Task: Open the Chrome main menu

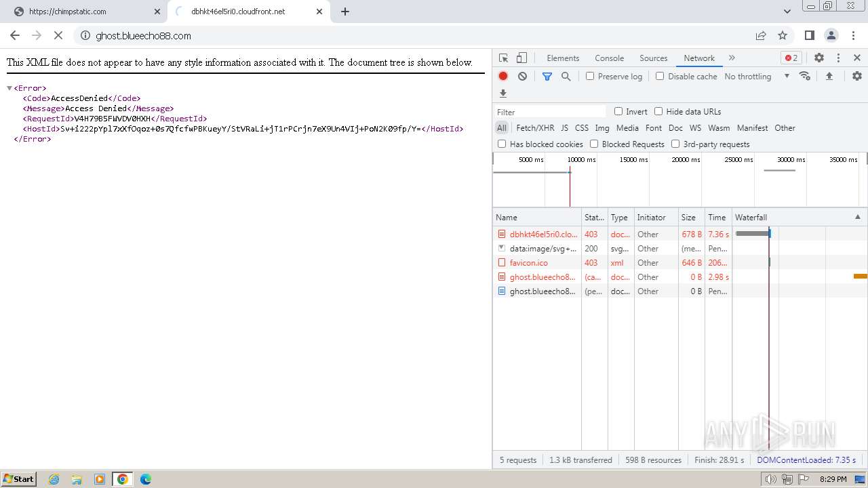Action: 853,35
